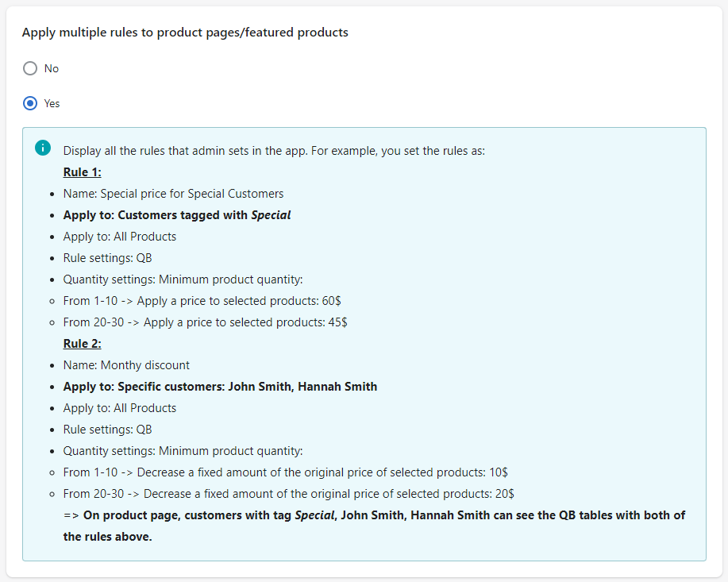Click the underlined "Rule 2:" heading
This screenshot has width=728, height=582.
point(83,344)
